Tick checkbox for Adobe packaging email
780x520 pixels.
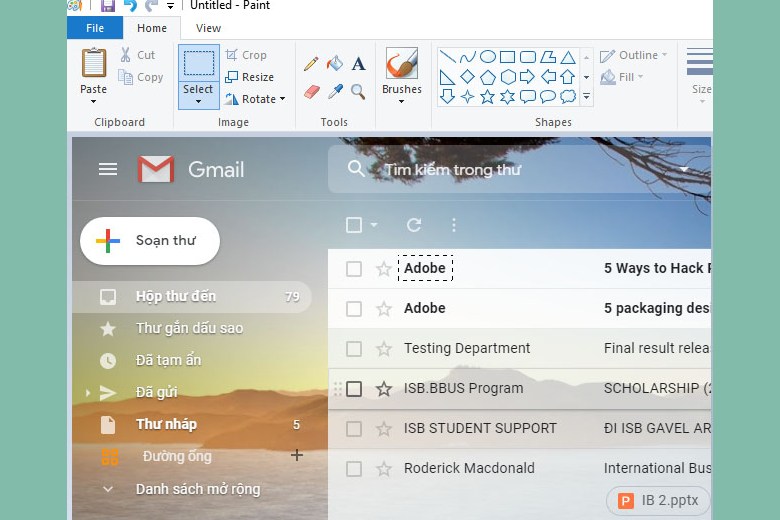[354, 309]
